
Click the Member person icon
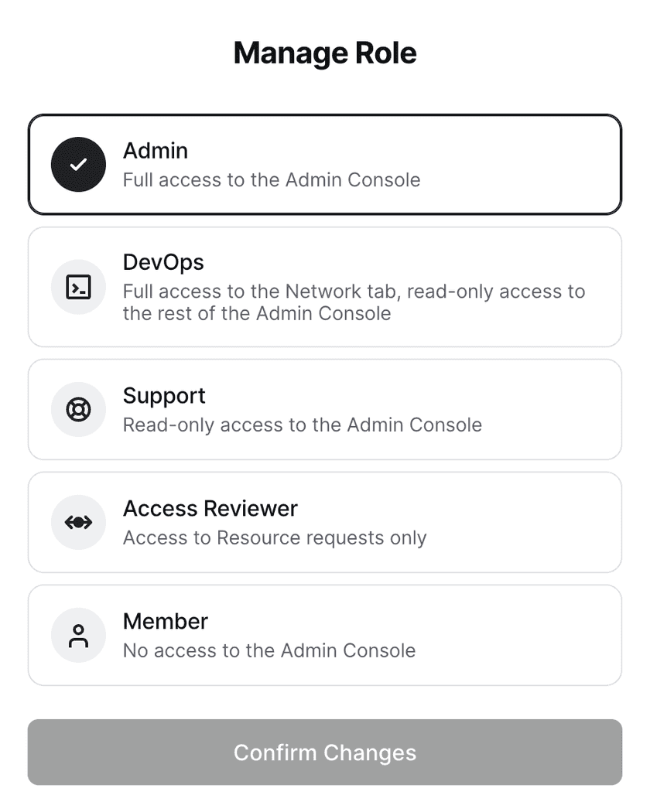78,635
